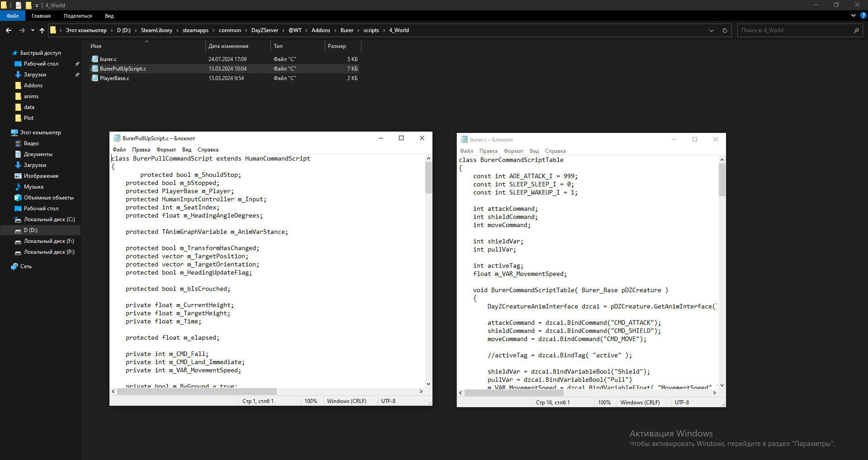Open Формат menu in BurerPullUpScript.c Notepad

coord(166,150)
